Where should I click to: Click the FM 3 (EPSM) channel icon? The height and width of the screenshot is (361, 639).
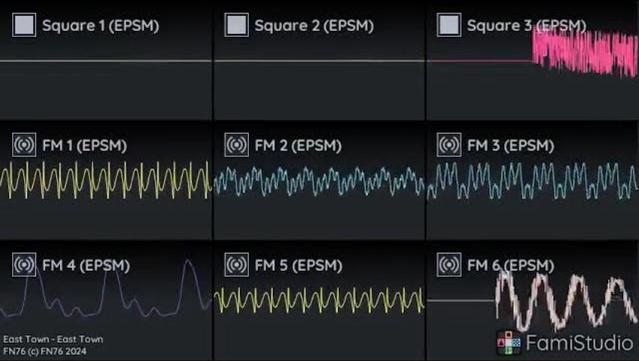449,145
